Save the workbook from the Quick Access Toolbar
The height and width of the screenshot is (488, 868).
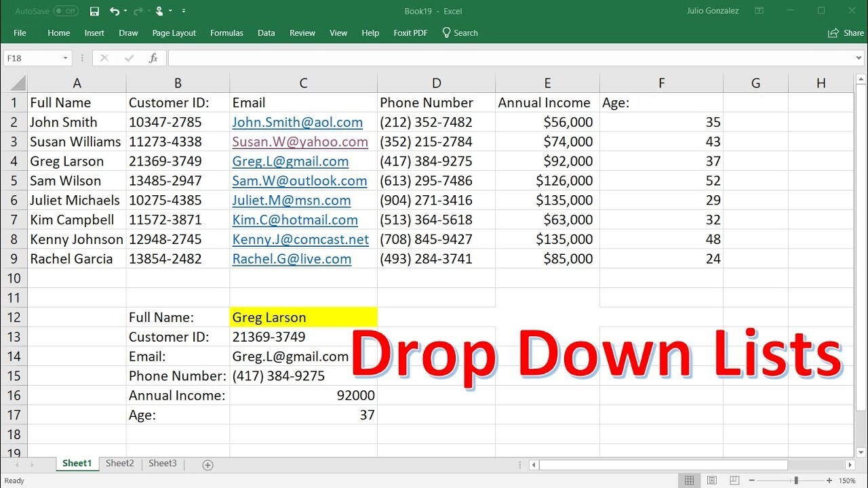click(x=94, y=11)
